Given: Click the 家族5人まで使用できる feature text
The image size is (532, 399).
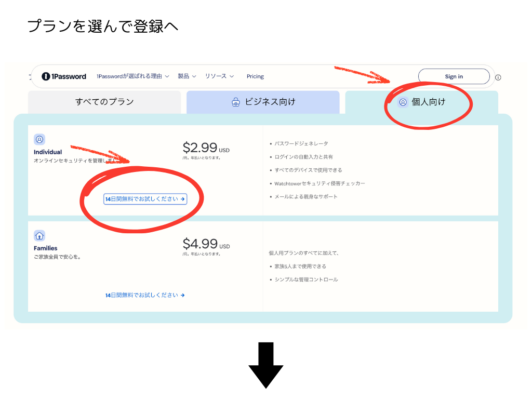Looking at the screenshot, I should pos(300,267).
